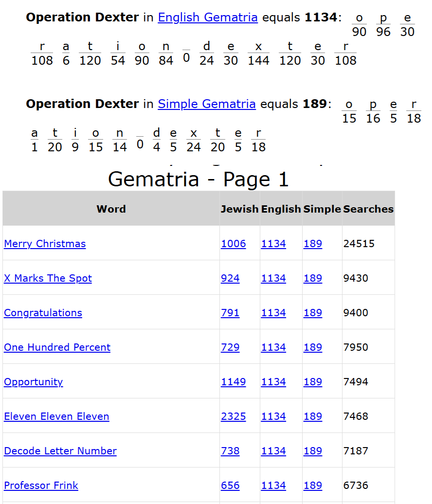Click English 1134 in One Hundred Percent row

pyautogui.click(x=273, y=347)
